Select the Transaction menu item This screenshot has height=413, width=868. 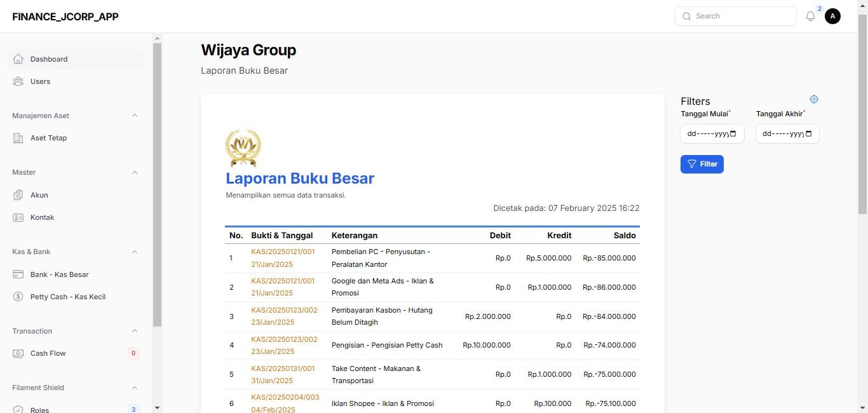32,331
